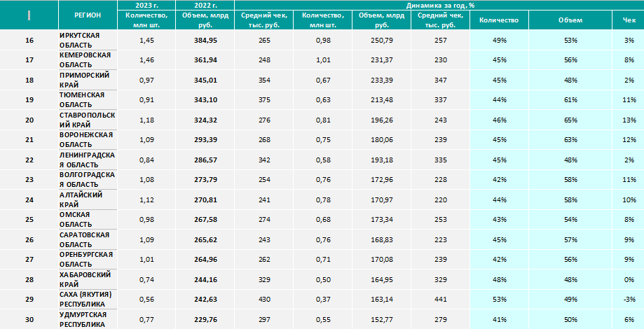644x329 pixels.
Task: Click the 'Чек' column header
Action: click(629, 20)
